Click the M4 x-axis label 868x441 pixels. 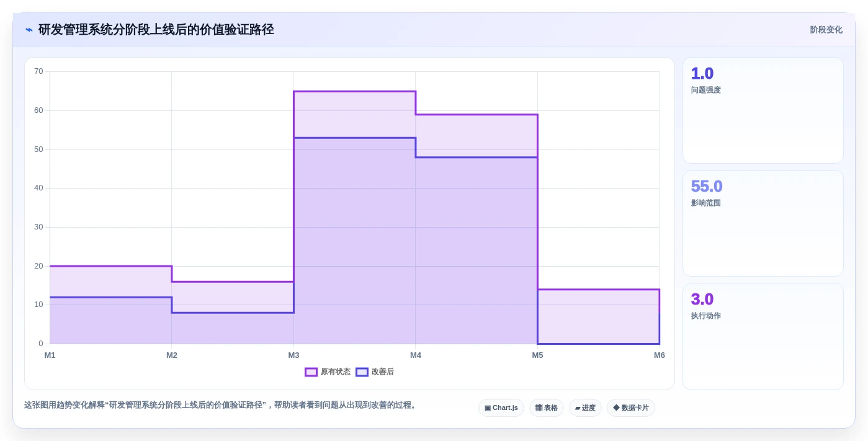coord(416,355)
